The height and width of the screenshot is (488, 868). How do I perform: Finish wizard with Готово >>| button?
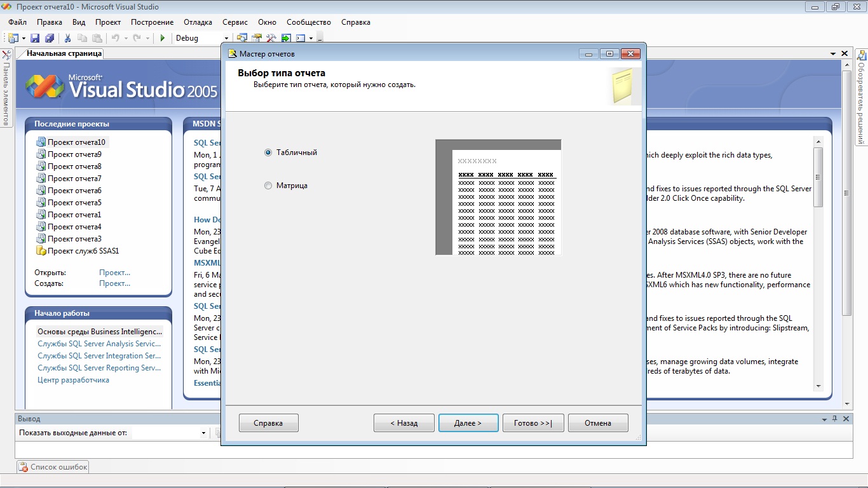(x=533, y=423)
